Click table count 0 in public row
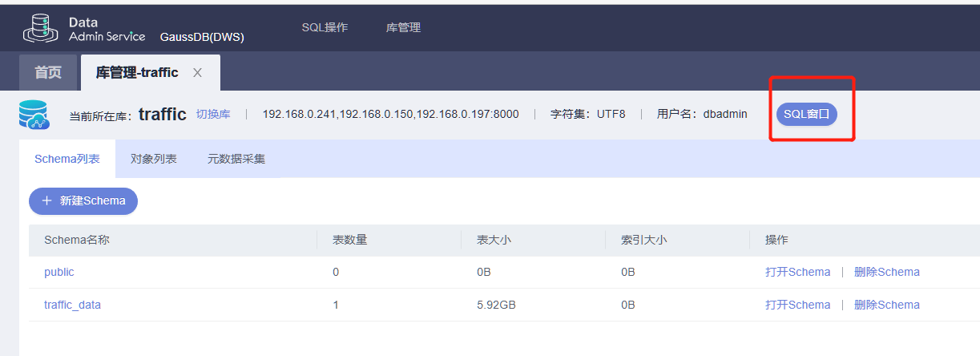The width and height of the screenshot is (980, 356). (x=336, y=272)
